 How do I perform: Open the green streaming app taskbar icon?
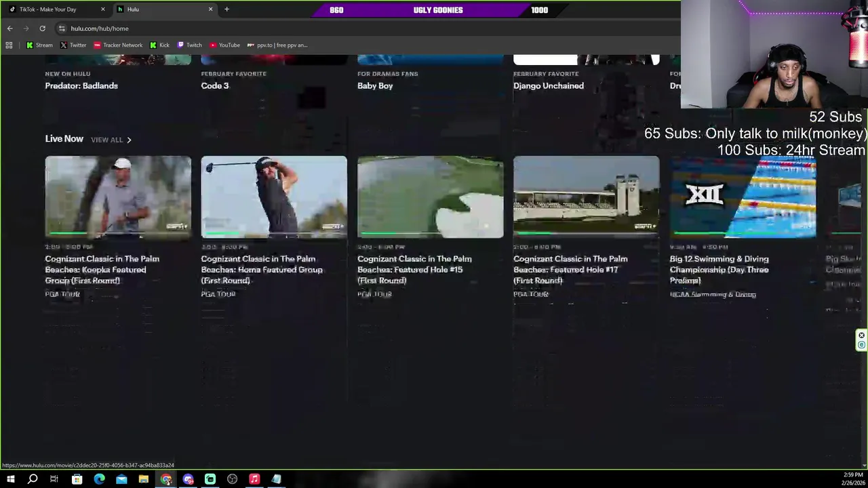(x=210, y=479)
